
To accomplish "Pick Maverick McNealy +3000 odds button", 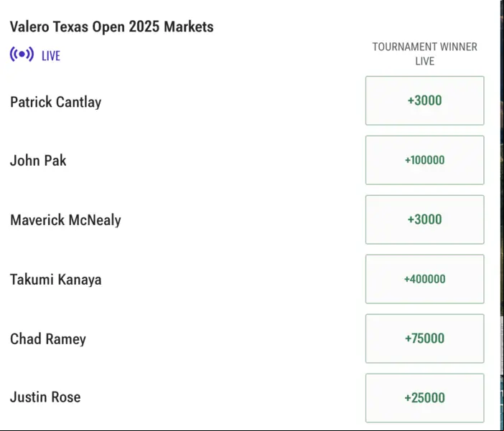I will coord(424,219).
